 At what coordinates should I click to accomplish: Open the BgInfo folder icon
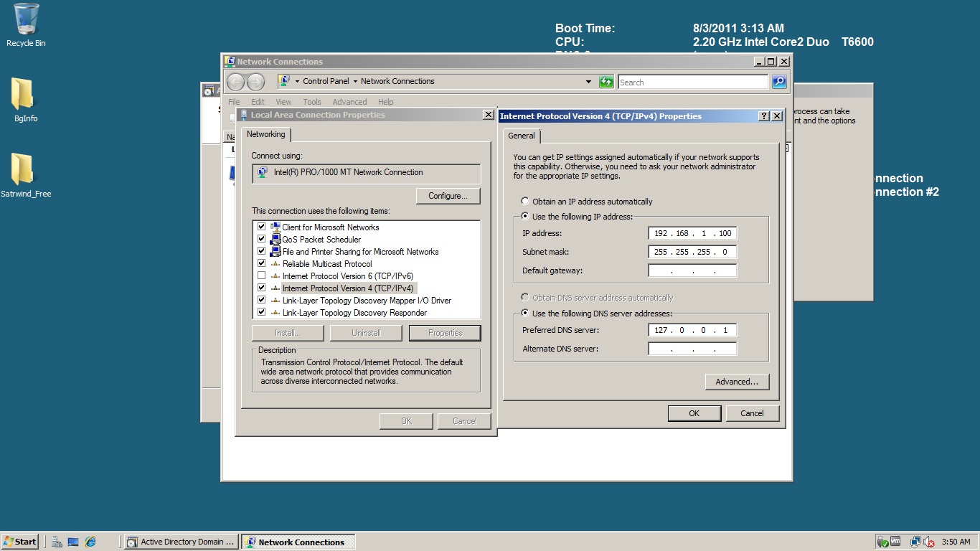click(x=24, y=95)
